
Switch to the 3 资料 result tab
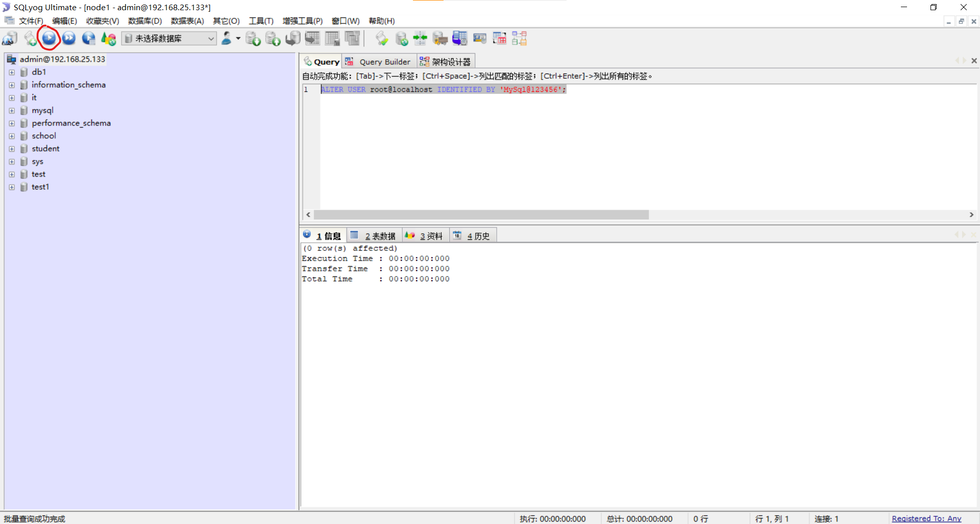click(x=425, y=236)
